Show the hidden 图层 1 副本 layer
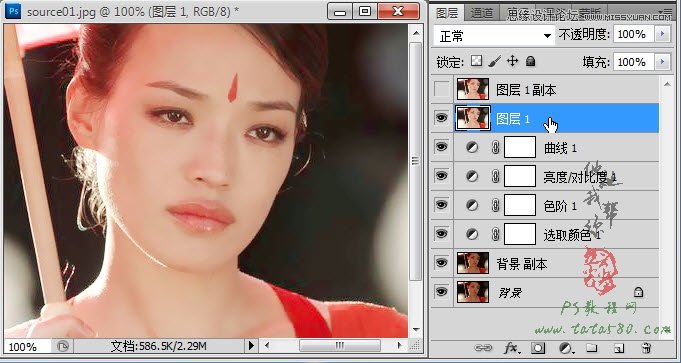This screenshot has height=363, width=681. pyautogui.click(x=442, y=89)
